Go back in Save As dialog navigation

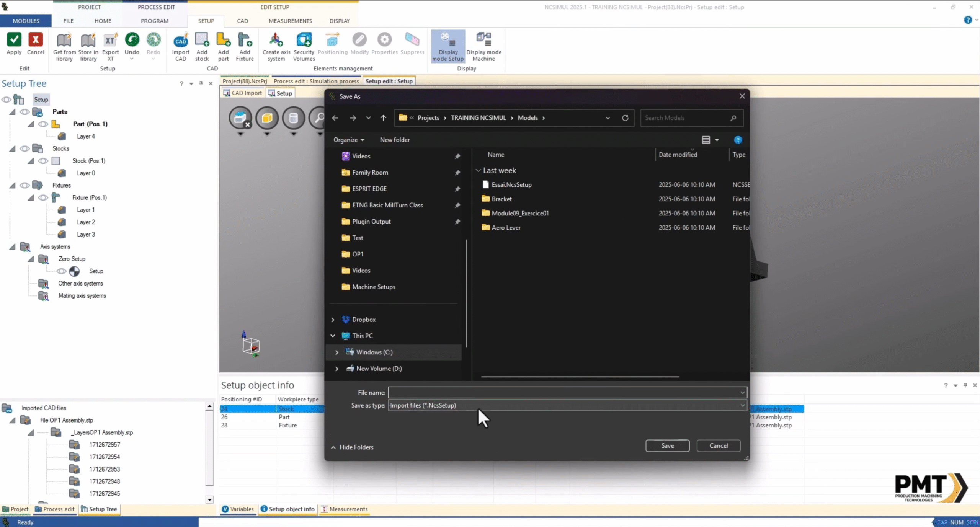pos(335,118)
